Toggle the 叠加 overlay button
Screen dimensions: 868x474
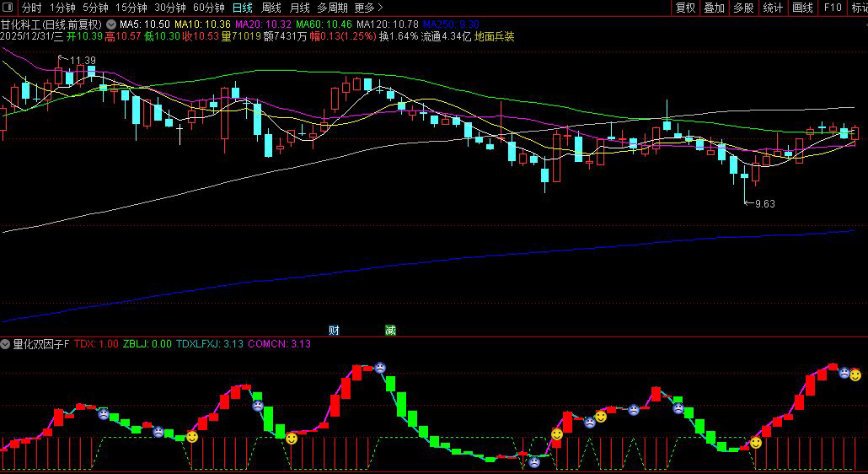tap(715, 8)
